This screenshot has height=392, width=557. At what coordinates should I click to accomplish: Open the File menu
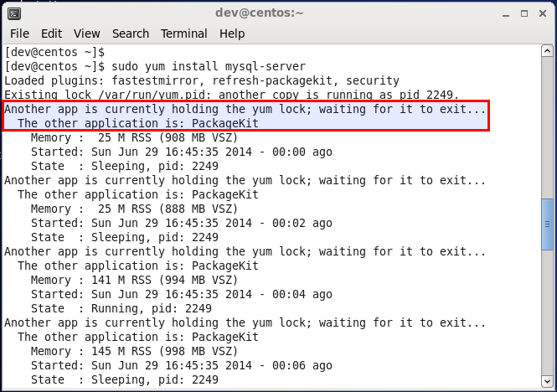(x=19, y=34)
